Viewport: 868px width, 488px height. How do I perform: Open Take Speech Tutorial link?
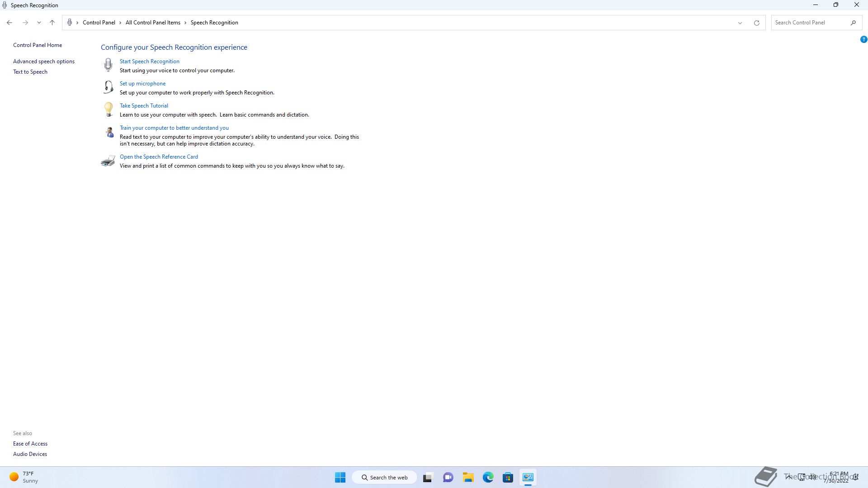click(x=144, y=106)
